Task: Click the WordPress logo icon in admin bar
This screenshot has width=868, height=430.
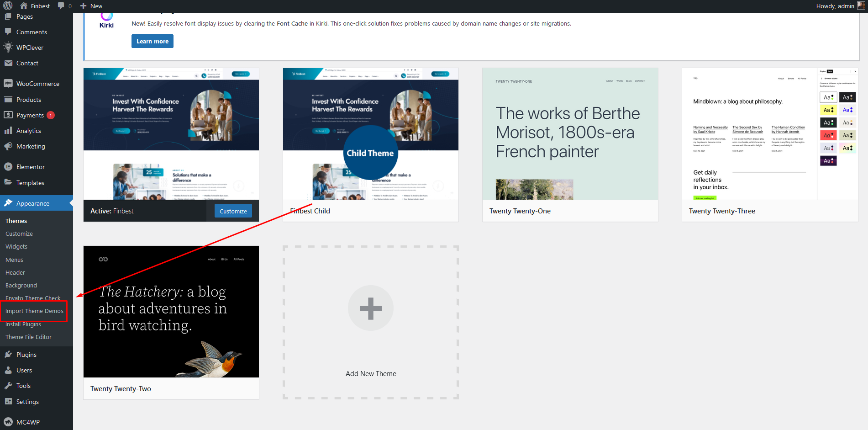Action: point(8,6)
